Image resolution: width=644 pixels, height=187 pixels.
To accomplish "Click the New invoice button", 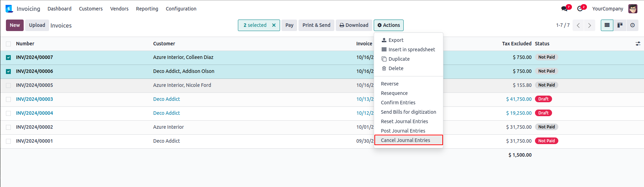I will point(15,25).
